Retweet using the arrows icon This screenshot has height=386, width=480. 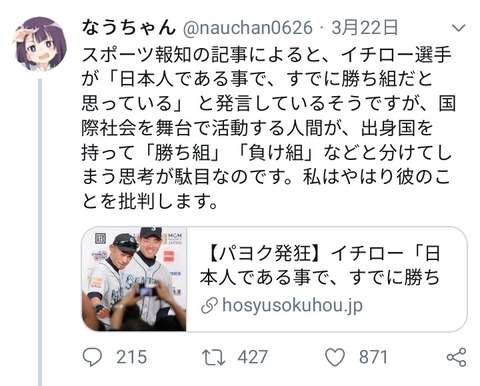coord(214,357)
